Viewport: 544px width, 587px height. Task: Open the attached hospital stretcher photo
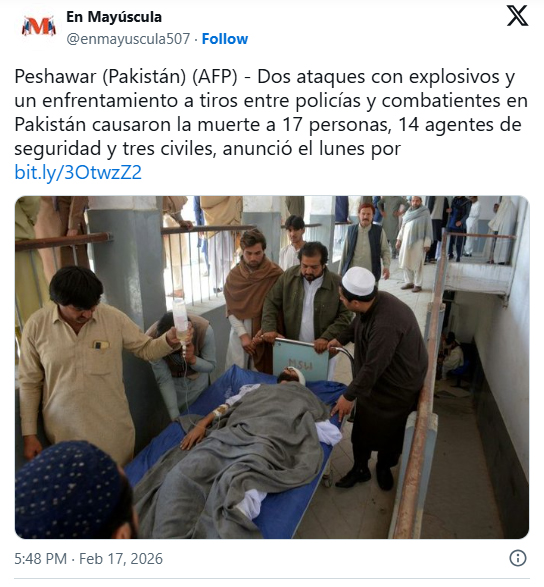[x=272, y=367]
